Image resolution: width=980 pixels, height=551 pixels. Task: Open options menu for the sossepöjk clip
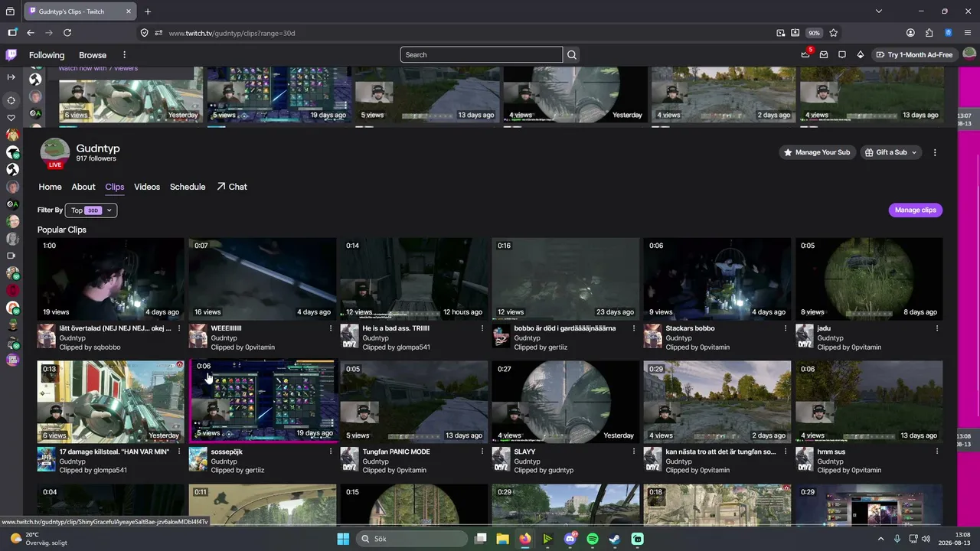(x=331, y=452)
